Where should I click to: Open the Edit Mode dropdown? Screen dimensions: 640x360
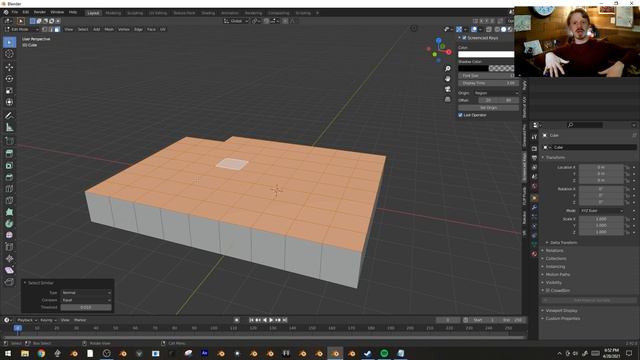click(22, 29)
